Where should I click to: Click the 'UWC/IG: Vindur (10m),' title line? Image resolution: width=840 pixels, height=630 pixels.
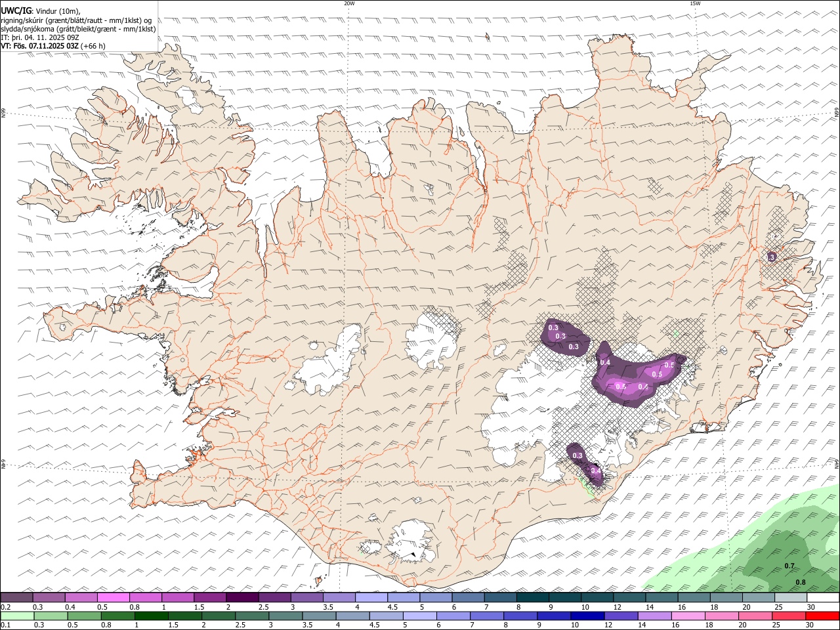pyautogui.click(x=41, y=11)
